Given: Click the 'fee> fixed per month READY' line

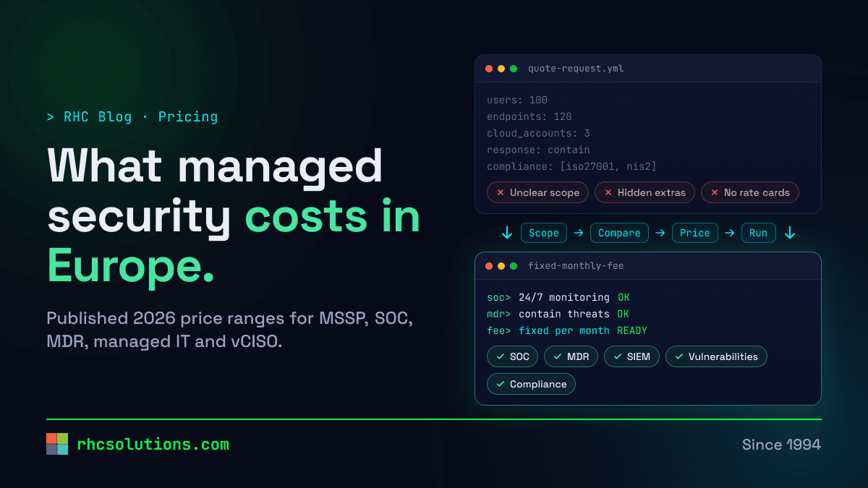Looking at the screenshot, I should [567, 330].
